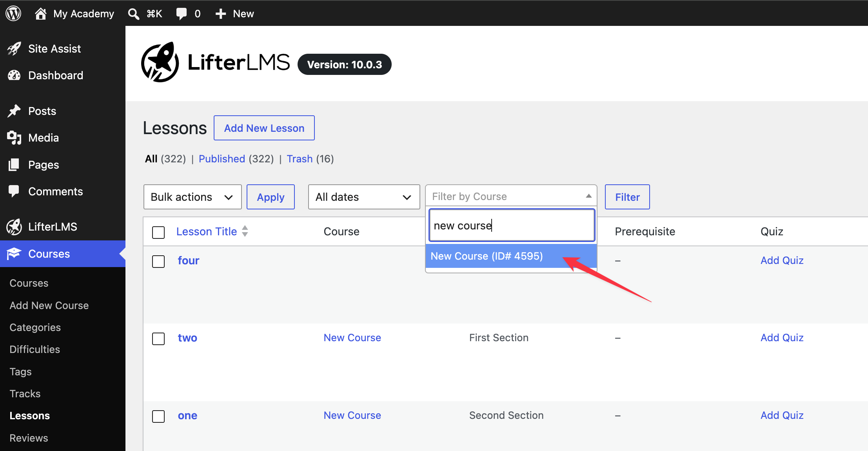
Task: Open Add New Course submenu item
Action: tap(49, 306)
